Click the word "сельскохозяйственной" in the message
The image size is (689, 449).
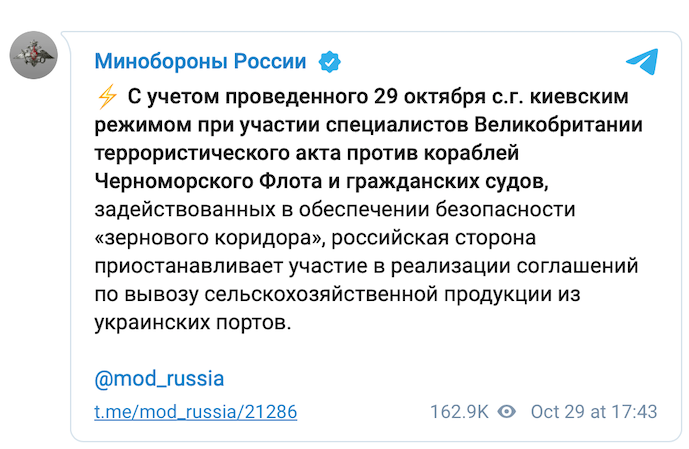click(321, 294)
